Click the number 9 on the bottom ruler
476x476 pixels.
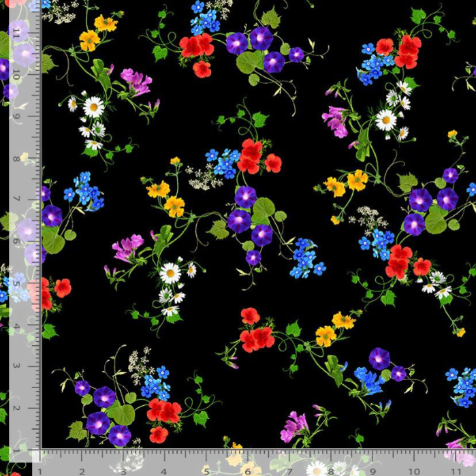(372, 471)
